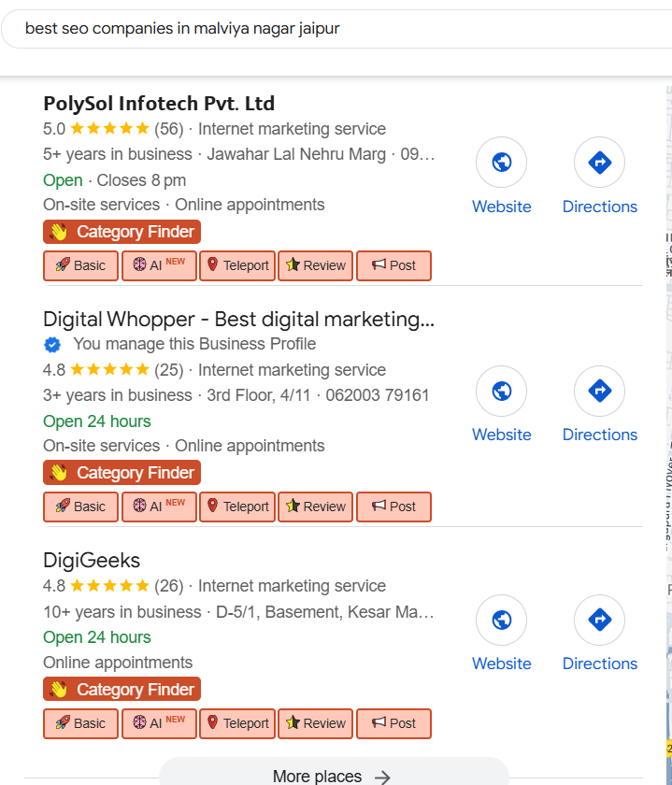The image size is (672, 785).
Task: Click Review button under DigiGeeks
Action: pos(315,723)
